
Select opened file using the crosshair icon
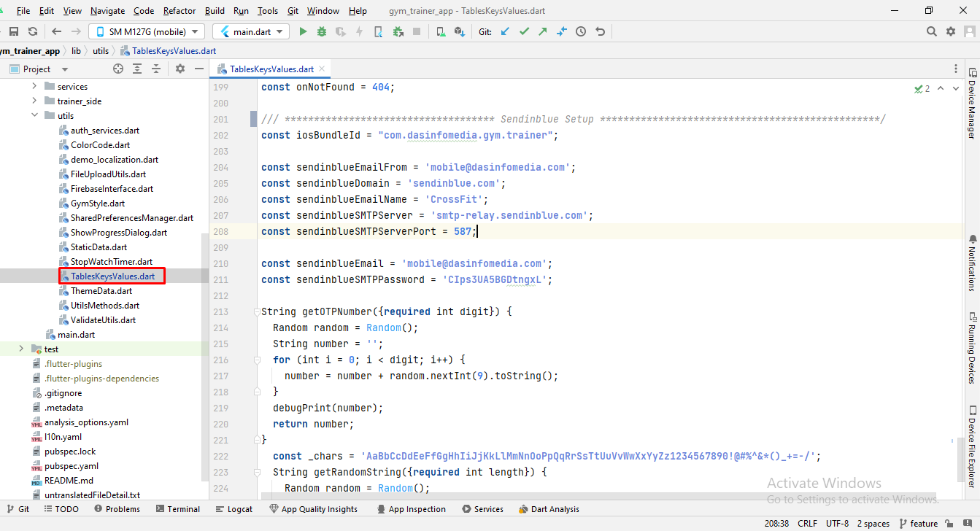[x=118, y=69]
